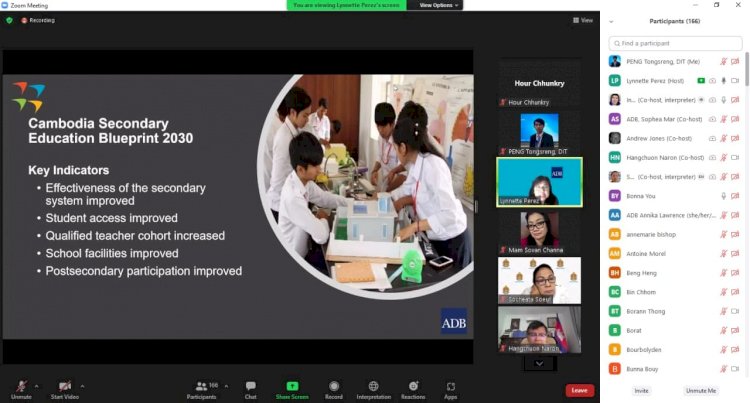The image size is (750, 403).
Task: Show more video thumbnails down arrow
Action: click(x=539, y=364)
